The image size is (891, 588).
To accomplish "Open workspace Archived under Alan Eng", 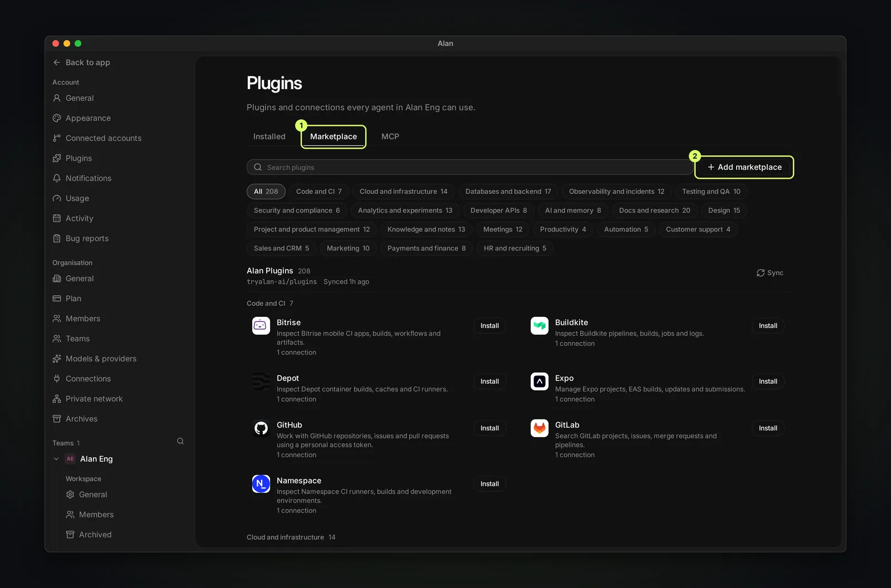I will click(95, 535).
